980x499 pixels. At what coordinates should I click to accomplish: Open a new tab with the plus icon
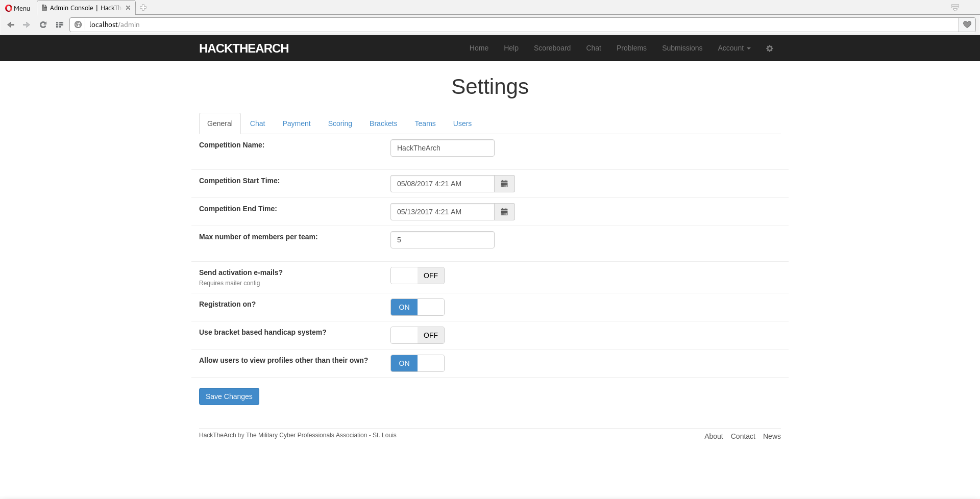click(x=143, y=8)
